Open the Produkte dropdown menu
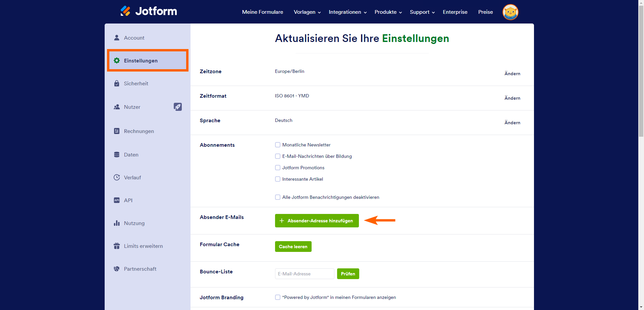This screenshot has height=310, width=644. click(x=388, y=12)
